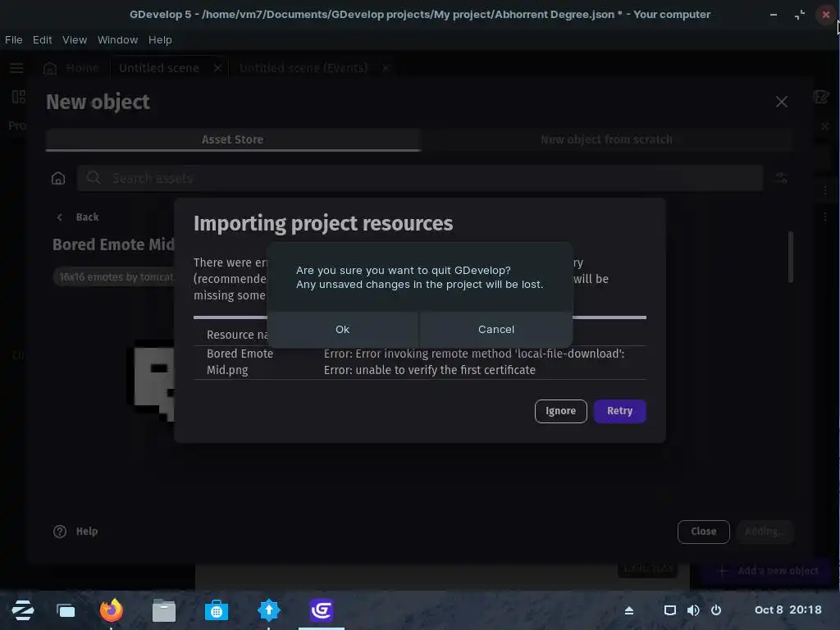
Task: Click the certificate error message text
Action: 473,362
